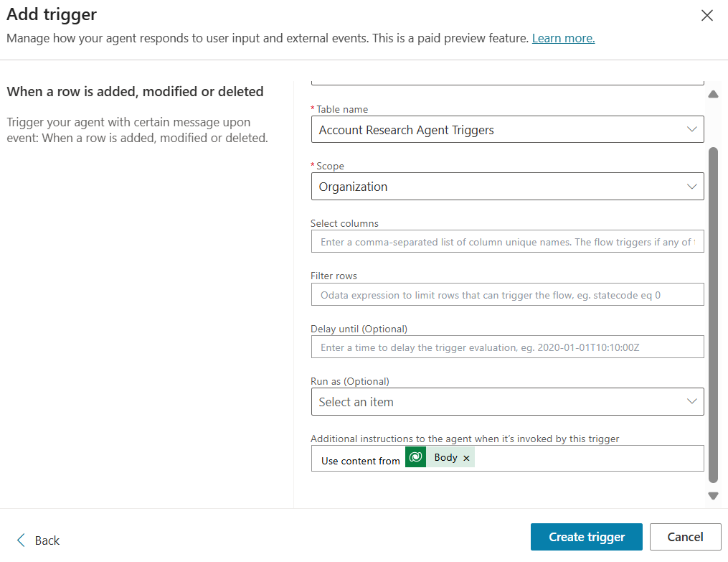Click the scrollbar down arrow
728x562 pixels.
(x=713, y=495)
